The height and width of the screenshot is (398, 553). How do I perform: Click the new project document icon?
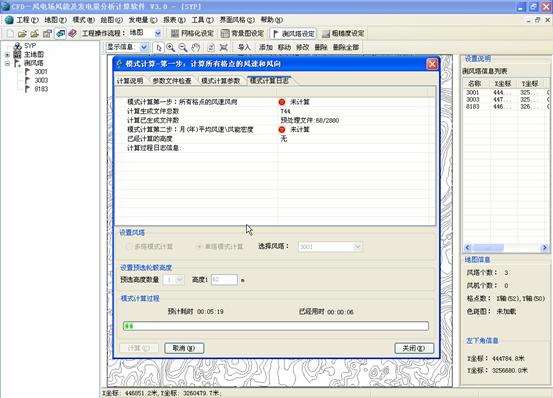(x=10, y=33)
